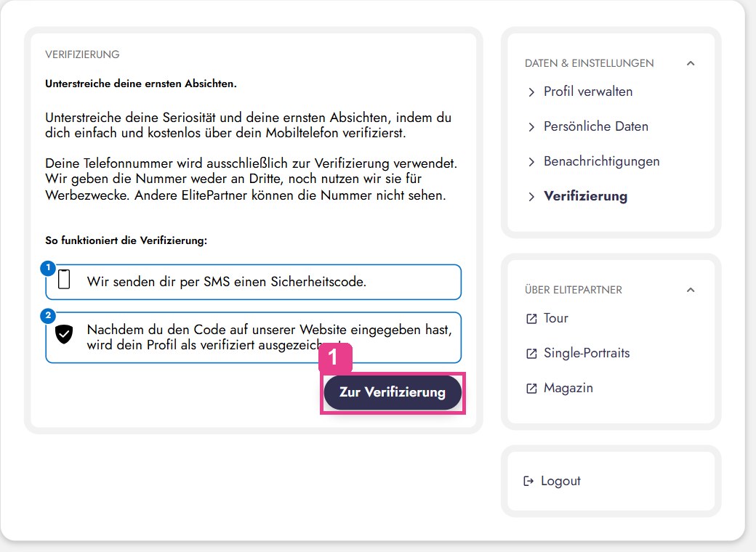
Task: Open Persönliche Daten page
Action: coord(596,126)
